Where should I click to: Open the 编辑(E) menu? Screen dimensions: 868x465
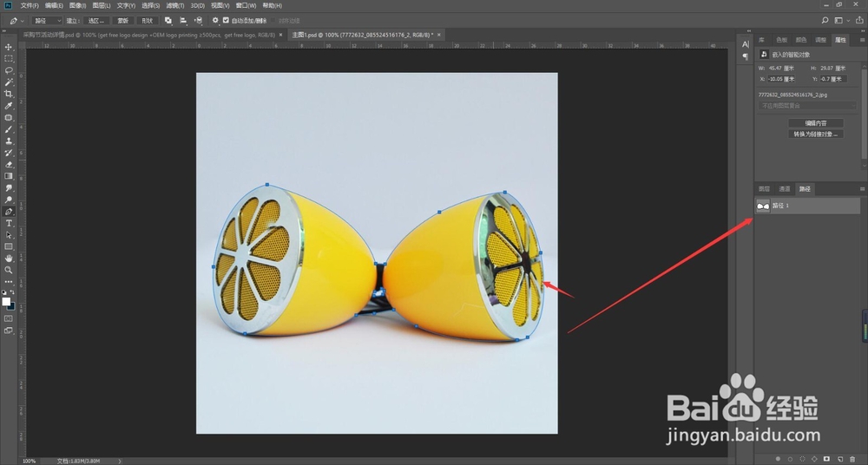(x=54, y=5)
